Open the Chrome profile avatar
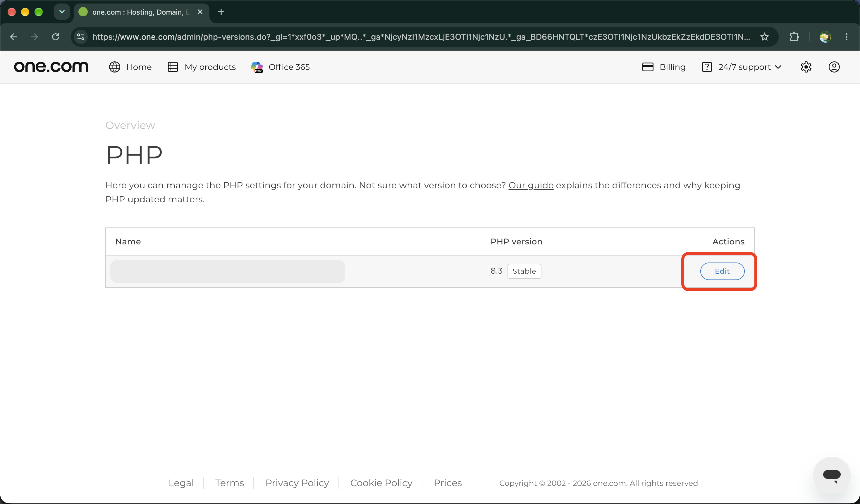Image resolution: width=860 pixels, height=504 pixels. (825, 37)
